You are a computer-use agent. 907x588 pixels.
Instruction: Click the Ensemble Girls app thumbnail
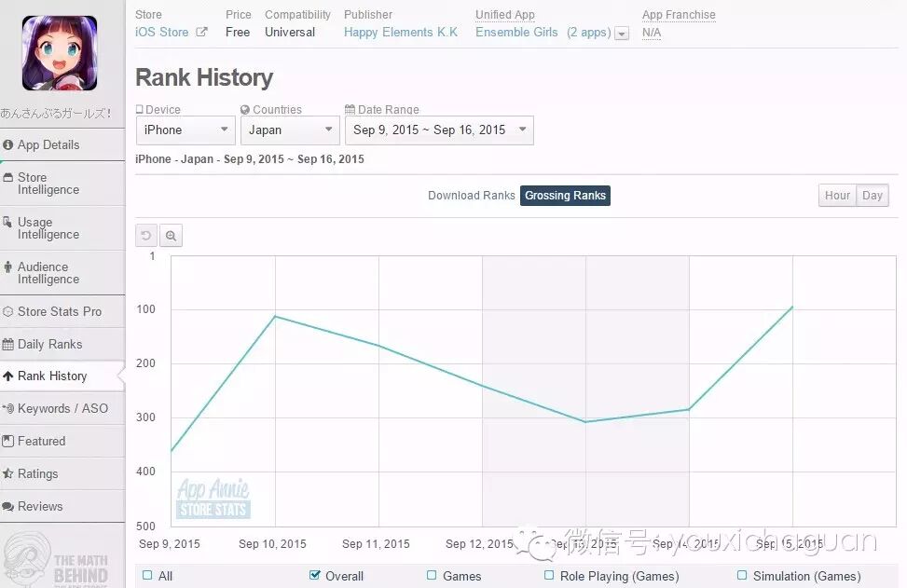(60, 53)
